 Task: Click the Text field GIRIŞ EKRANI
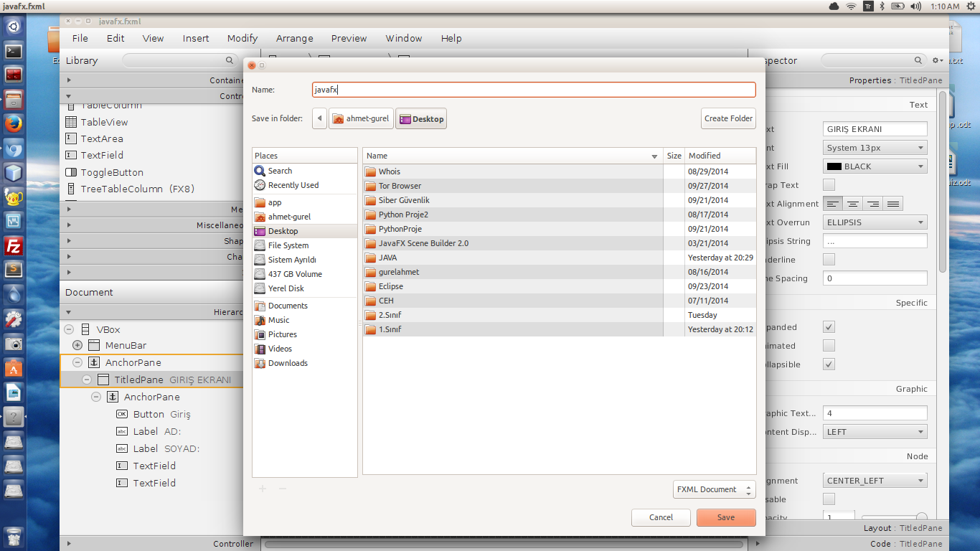[x=875, y=129]
